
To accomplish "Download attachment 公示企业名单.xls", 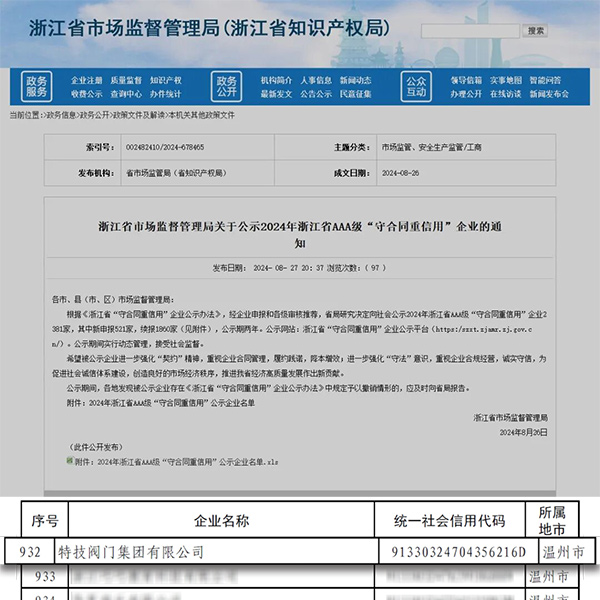I will click(176, 462).
